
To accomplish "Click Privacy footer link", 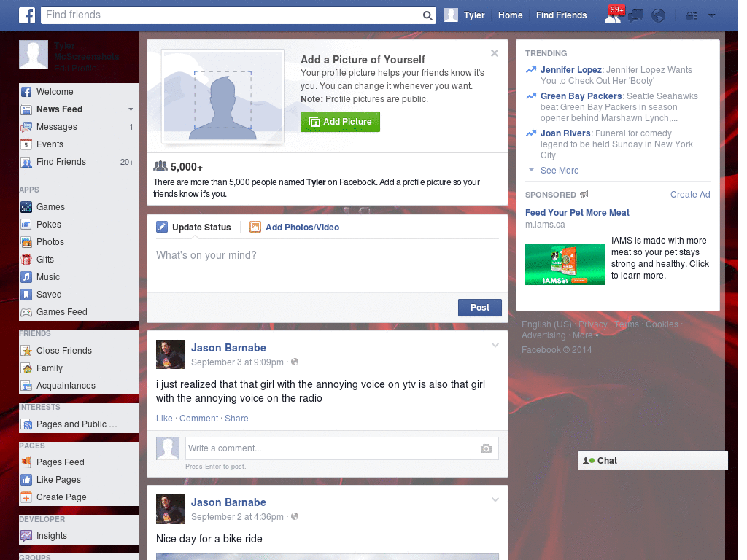I will [x=592, y=324].
